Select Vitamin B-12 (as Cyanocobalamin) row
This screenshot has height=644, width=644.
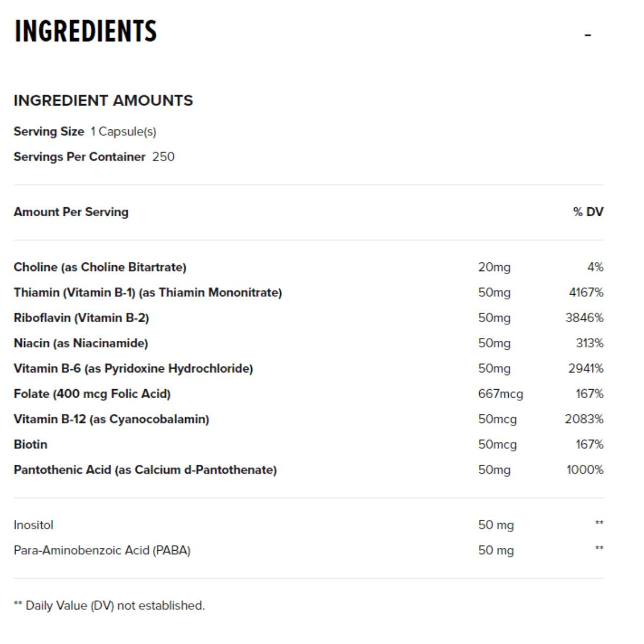point(309,419)
